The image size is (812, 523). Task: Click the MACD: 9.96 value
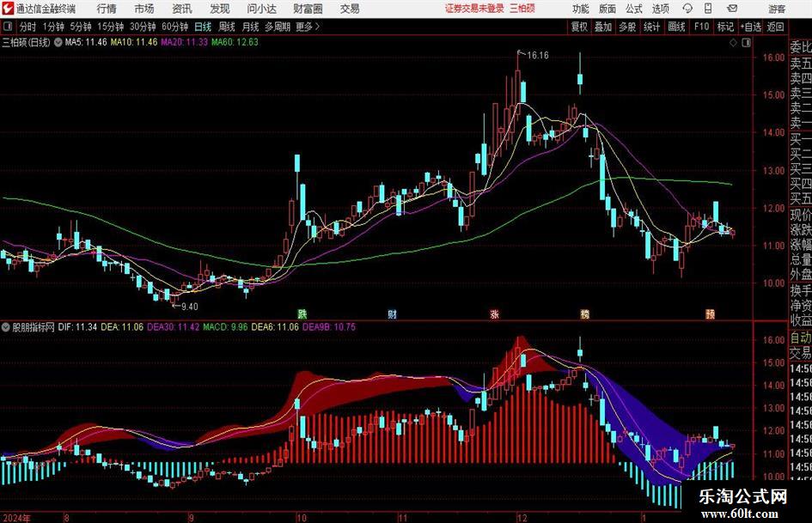tap(225, 327)
